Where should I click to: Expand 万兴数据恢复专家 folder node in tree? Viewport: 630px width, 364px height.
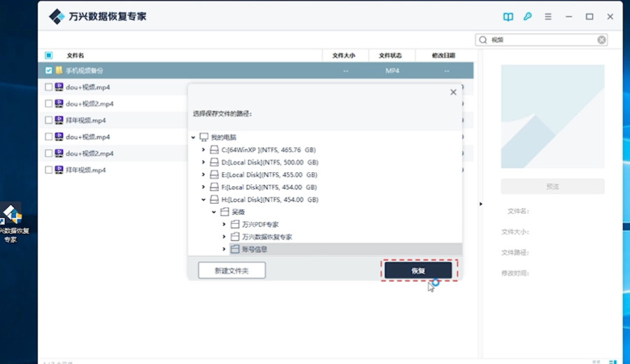[x=224, y=237]
